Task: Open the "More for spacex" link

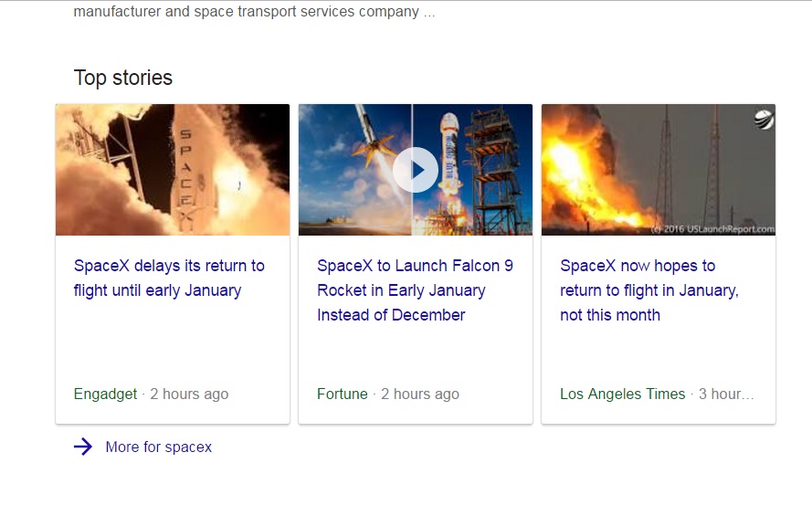Action: tap(158, 447)
